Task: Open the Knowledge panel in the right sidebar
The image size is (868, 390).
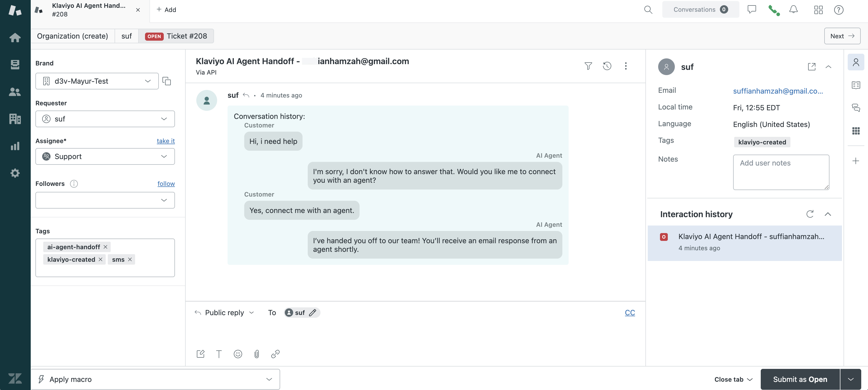Action: (x=856, y=85)
